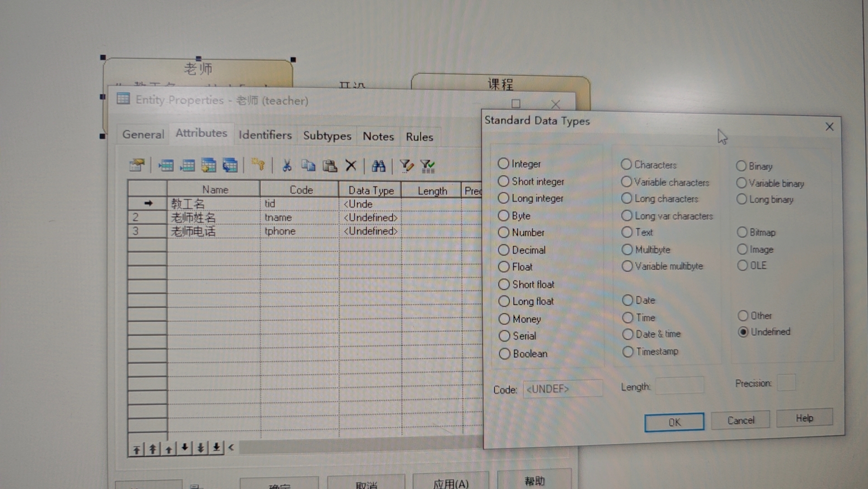Click Cancel in Standard Data Types dialog
The width and height of the screenshot is (868, 489).
[x=740, y=420]
